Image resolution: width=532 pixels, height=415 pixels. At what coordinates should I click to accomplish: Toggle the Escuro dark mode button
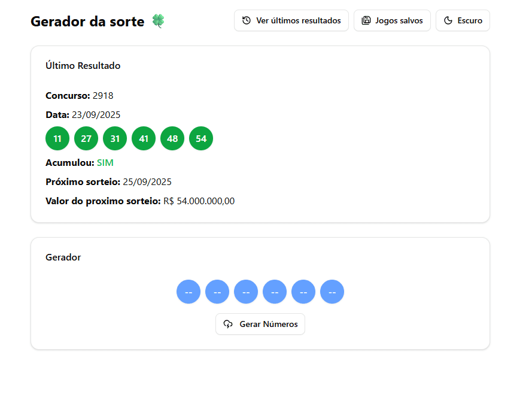pyautogui.click(x=463, y=20)
